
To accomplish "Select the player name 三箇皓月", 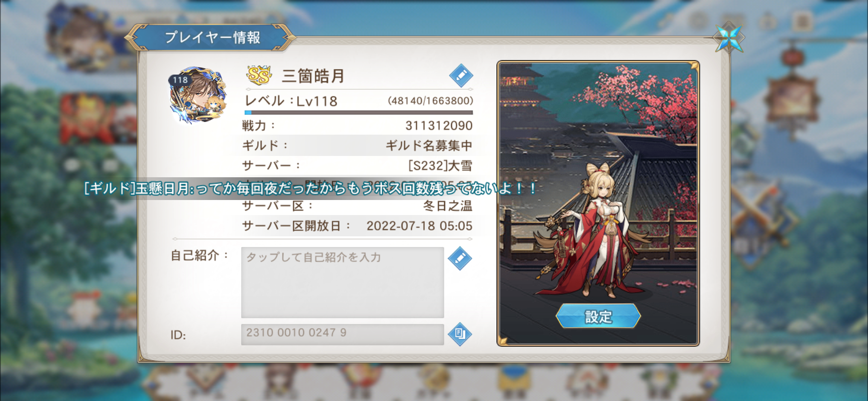I will tap(313, 76).
